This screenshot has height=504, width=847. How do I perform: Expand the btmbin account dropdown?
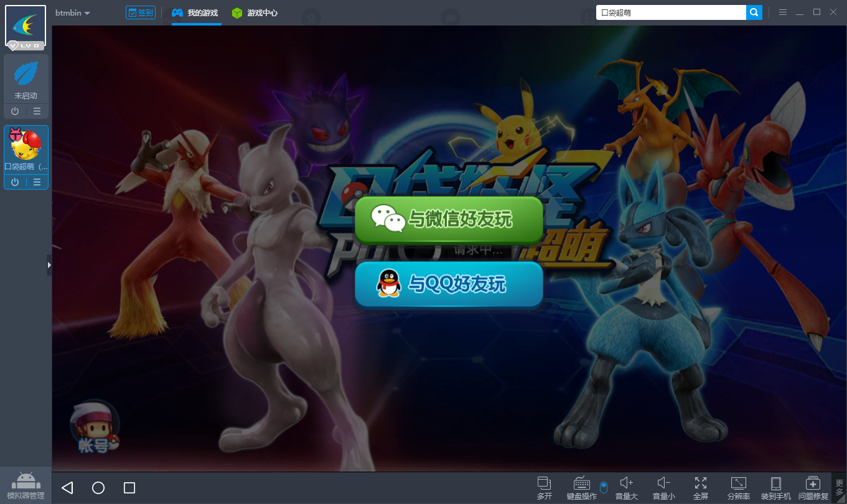click(73, 13)
